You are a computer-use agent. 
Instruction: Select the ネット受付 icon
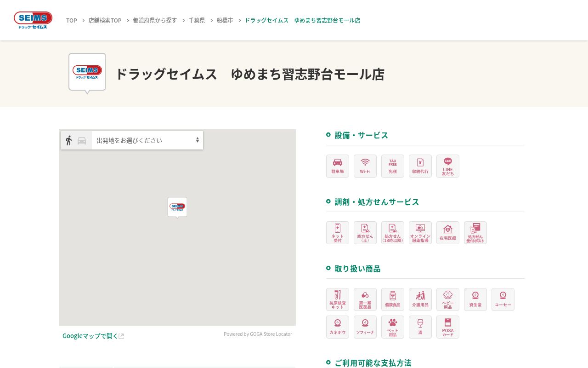[338, 233]
